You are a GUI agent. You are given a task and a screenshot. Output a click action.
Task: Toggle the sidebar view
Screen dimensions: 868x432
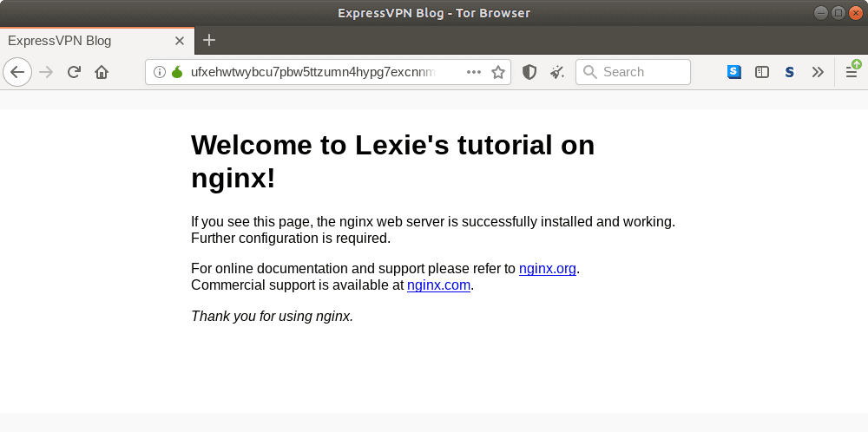(762, 72)
